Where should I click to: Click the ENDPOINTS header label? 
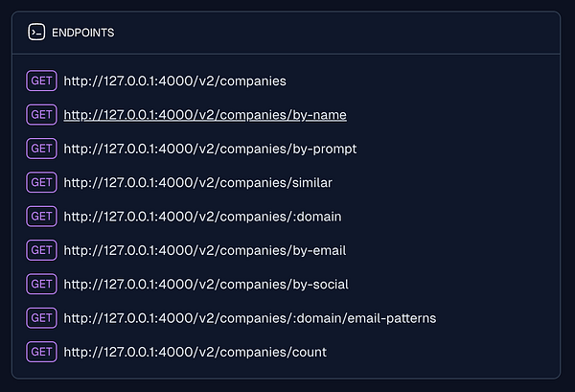(83, 33)
